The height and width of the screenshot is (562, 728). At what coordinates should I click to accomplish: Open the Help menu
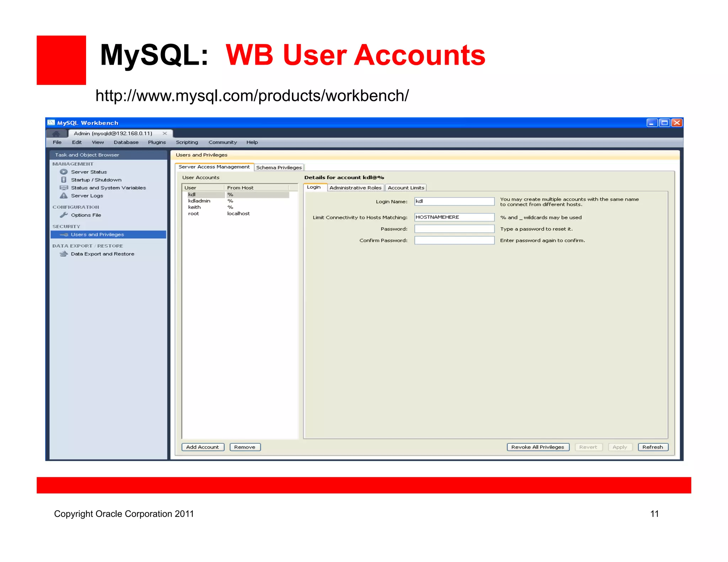[252, 142]
